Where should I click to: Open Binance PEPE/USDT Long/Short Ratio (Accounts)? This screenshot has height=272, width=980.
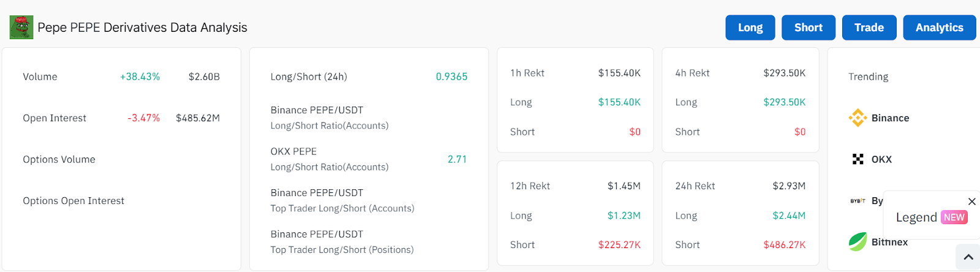point(369,118)
